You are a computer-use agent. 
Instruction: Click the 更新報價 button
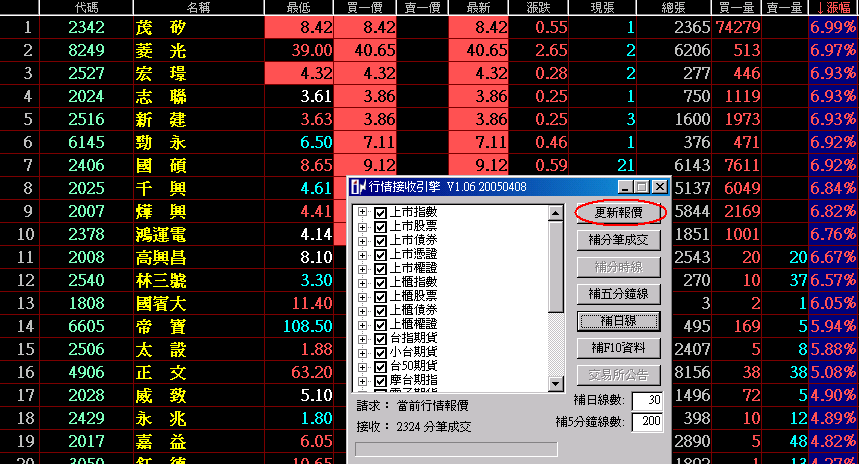pos(619,213)
